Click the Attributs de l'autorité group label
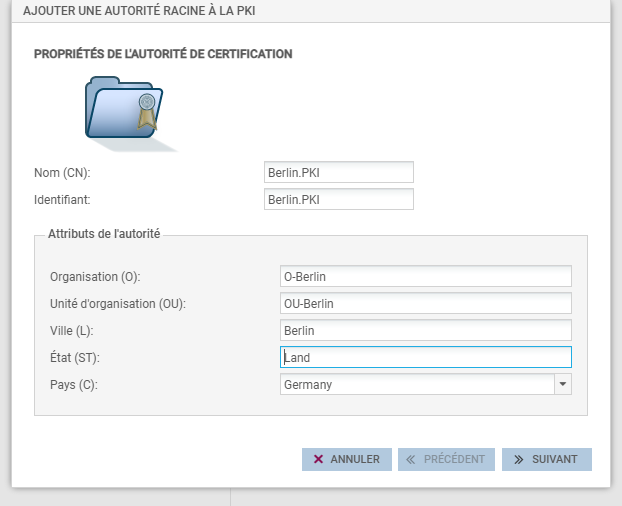The width and height of the screenshot is (622, 506). coord(104,234)
